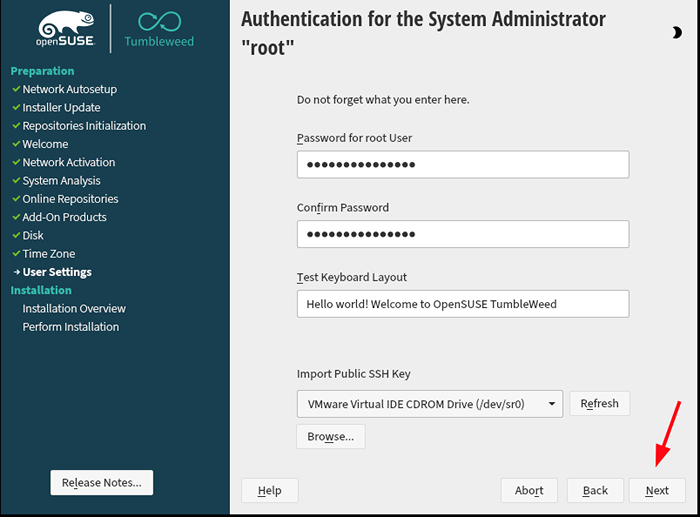Open Help

(270, 491)
